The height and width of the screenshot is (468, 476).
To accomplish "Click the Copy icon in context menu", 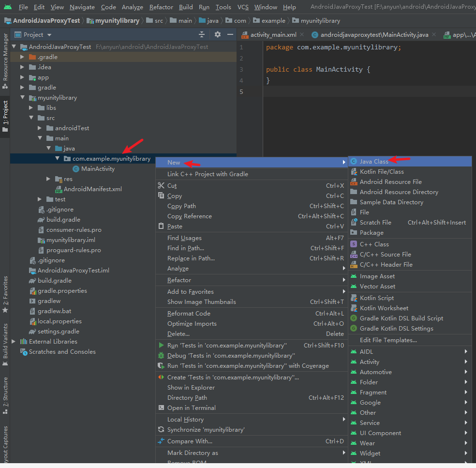I will tap(161, 196).
